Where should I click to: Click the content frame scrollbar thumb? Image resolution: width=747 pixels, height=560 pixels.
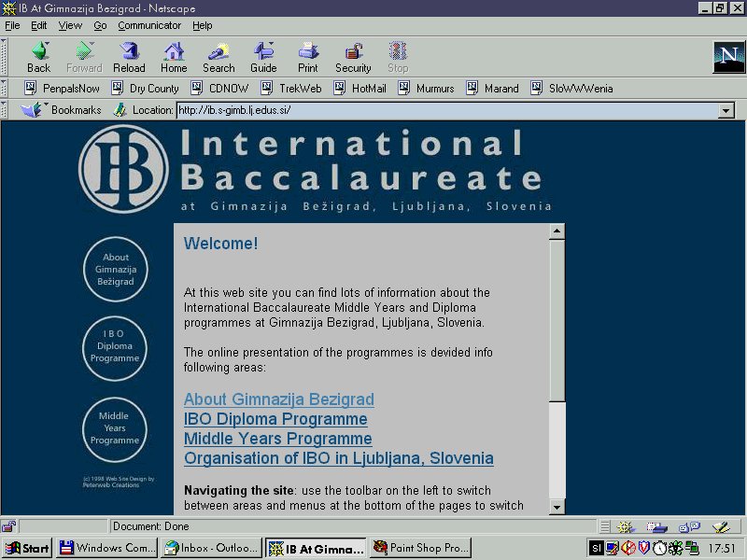pos(557,320)
